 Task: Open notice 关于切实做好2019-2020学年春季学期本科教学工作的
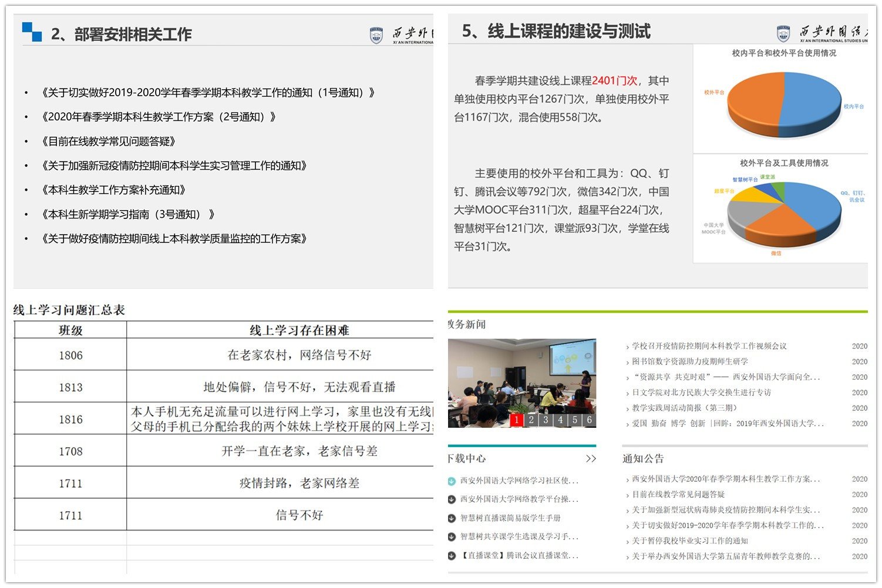728,525
